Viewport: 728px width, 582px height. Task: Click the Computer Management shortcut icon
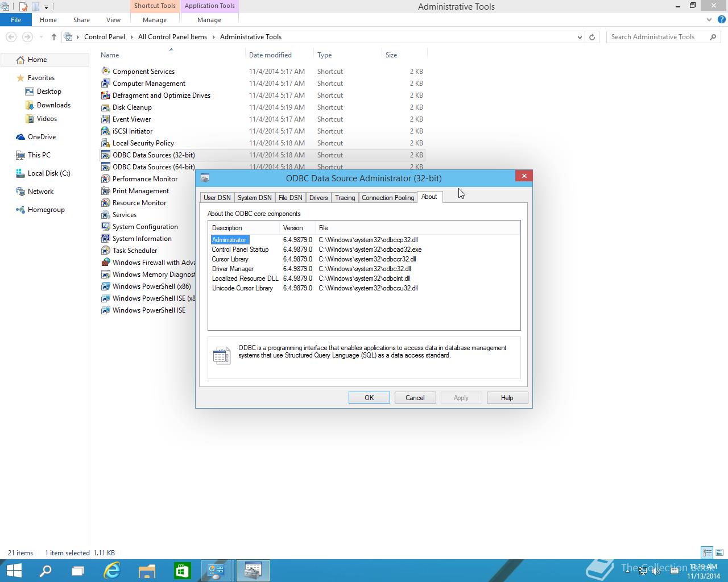(x=105, y=83)
